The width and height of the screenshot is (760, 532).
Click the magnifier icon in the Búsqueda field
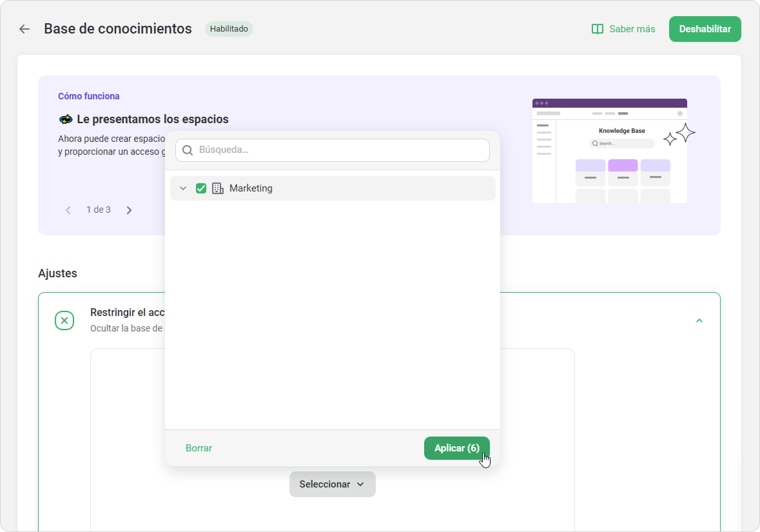(188, 150)
